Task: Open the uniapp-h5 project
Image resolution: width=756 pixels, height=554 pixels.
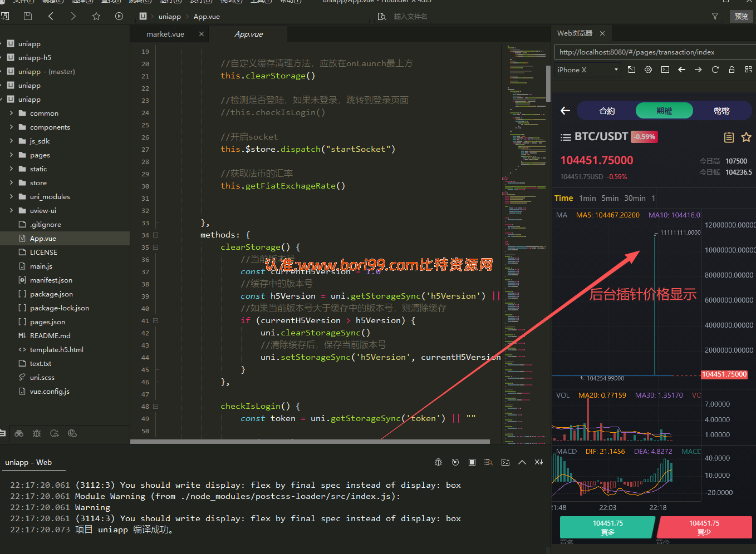Action: click(35, 58)
